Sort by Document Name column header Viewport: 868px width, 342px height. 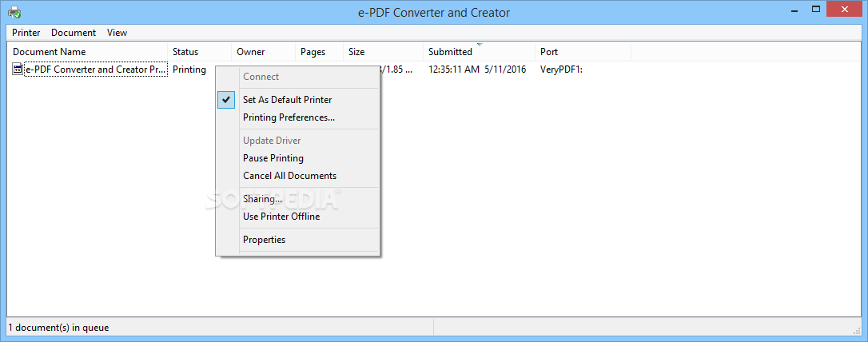pos(89,52)
